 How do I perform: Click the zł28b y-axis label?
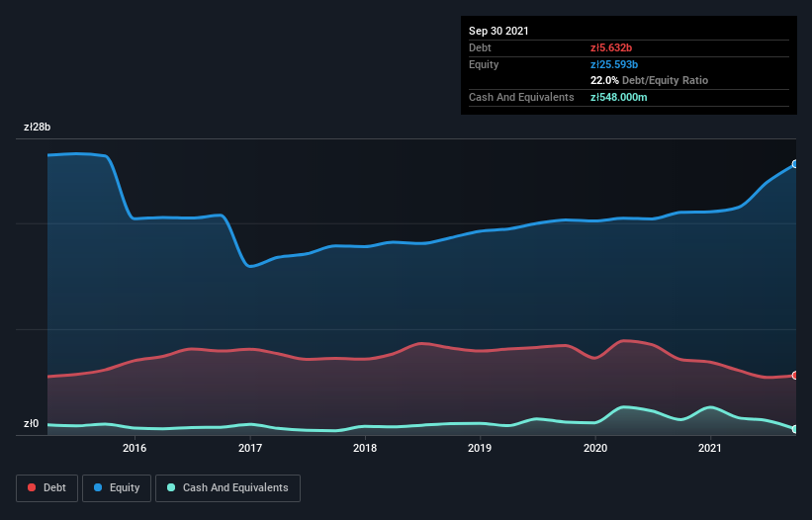(38, 127)
